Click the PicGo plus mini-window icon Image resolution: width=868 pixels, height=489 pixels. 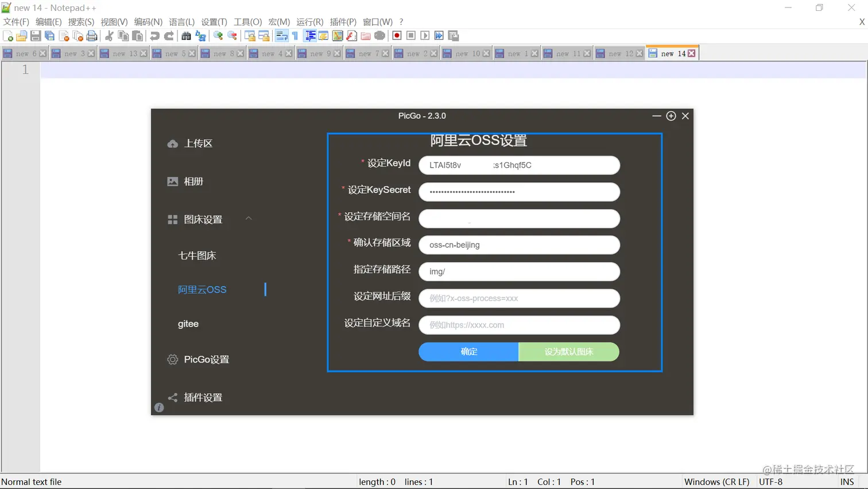(671, 116)
